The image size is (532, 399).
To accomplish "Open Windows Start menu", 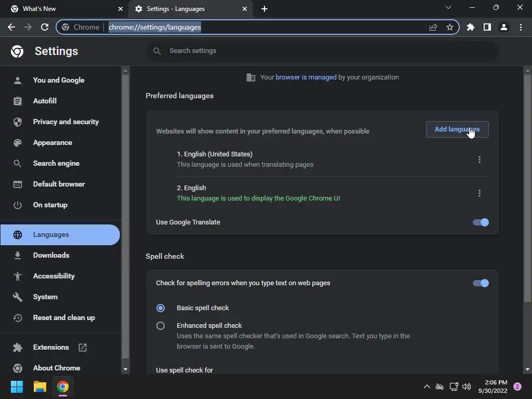I will click(17, 387).
